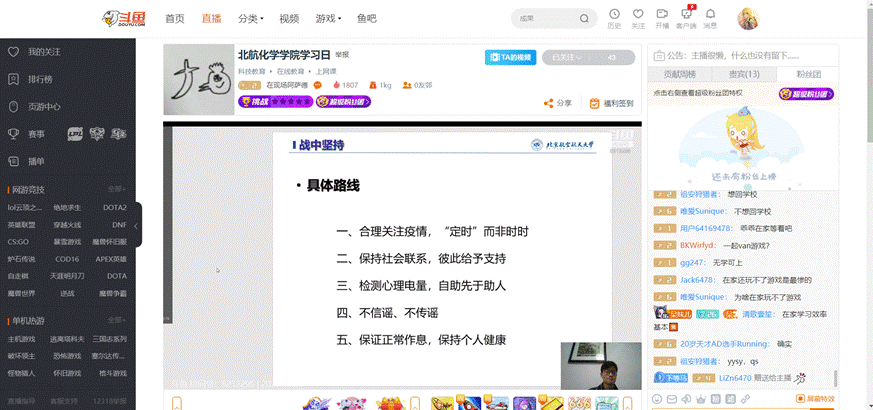Switch to the 贵宾(13) tab
The image size is (873, 410).
pos(743,74)
